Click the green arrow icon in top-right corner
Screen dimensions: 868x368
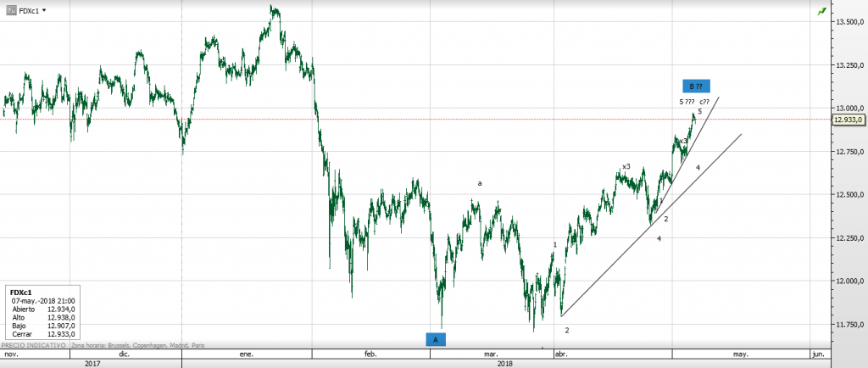point(821,11)
